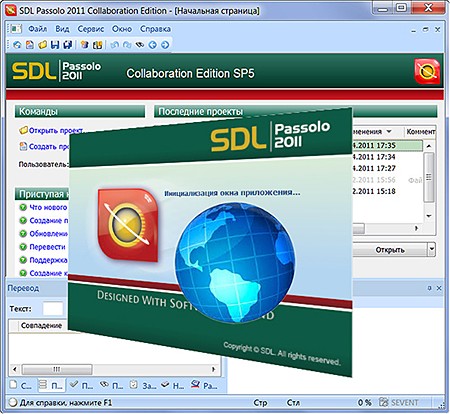Click the 0 % status bar indicator

tap(364, 402)
